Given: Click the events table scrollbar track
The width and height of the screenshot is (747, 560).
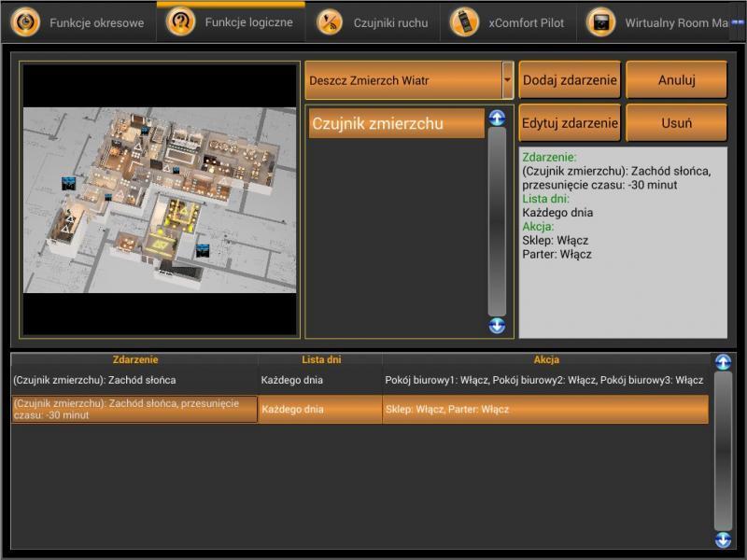Looking at the screenshot, I should click(x=723, y=451).
